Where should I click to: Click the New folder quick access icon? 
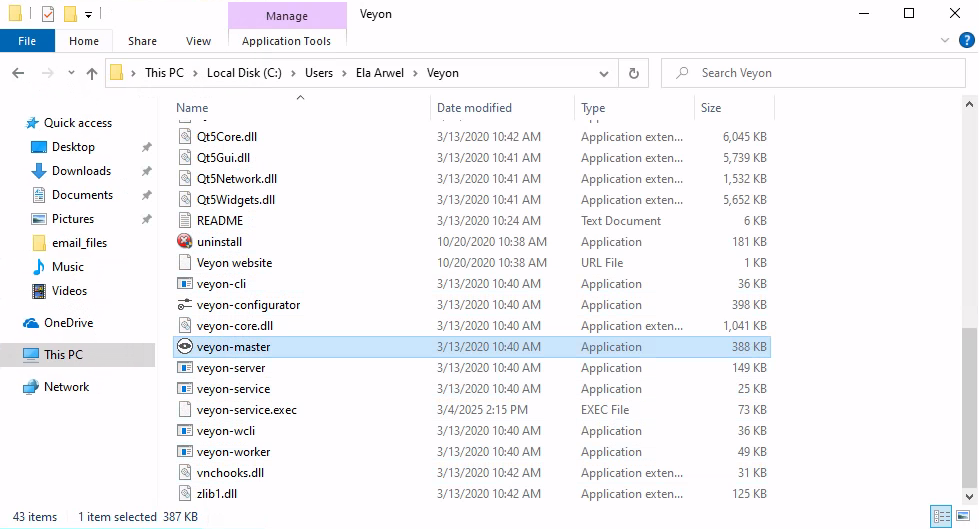(71, 13)
